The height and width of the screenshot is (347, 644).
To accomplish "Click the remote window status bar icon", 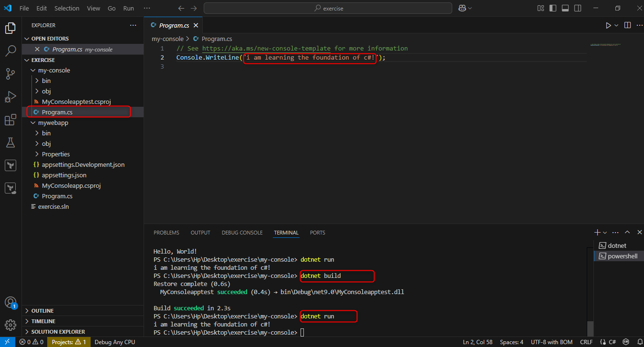I will (x=7, y=342).
